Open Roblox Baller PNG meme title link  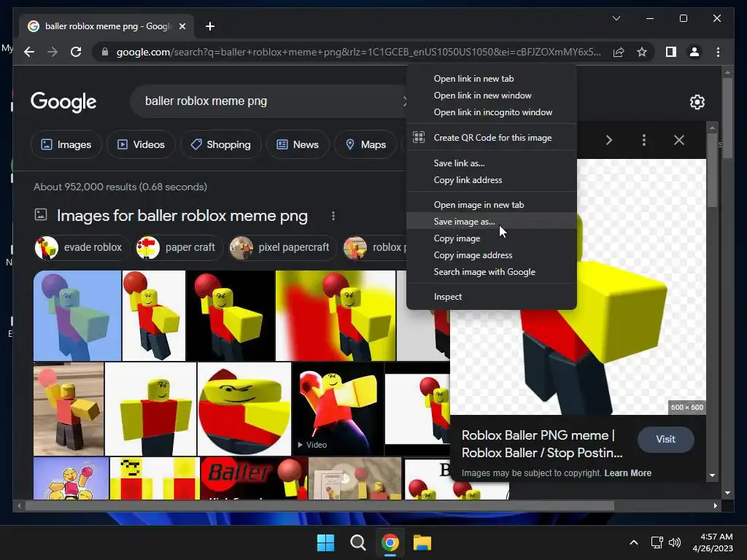542,444
